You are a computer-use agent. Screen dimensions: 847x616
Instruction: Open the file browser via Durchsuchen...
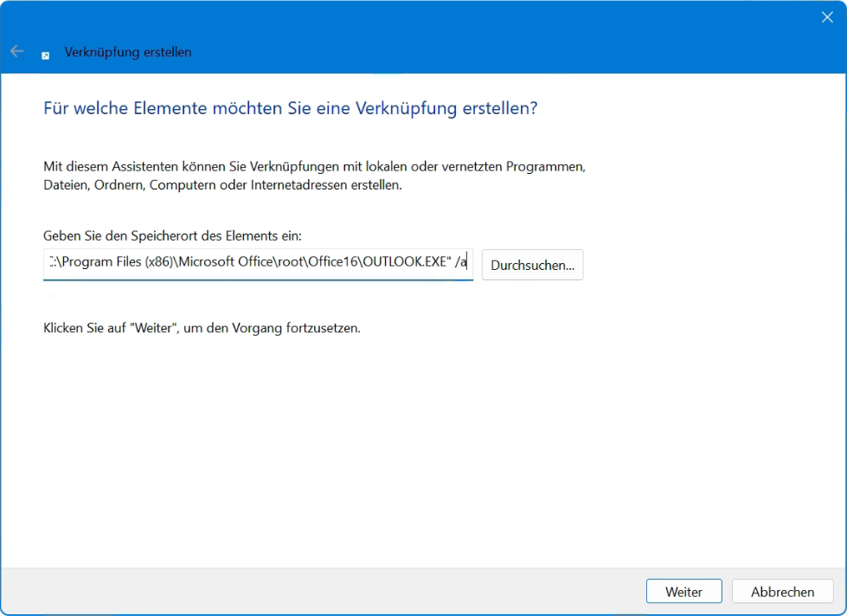[532, 265]
